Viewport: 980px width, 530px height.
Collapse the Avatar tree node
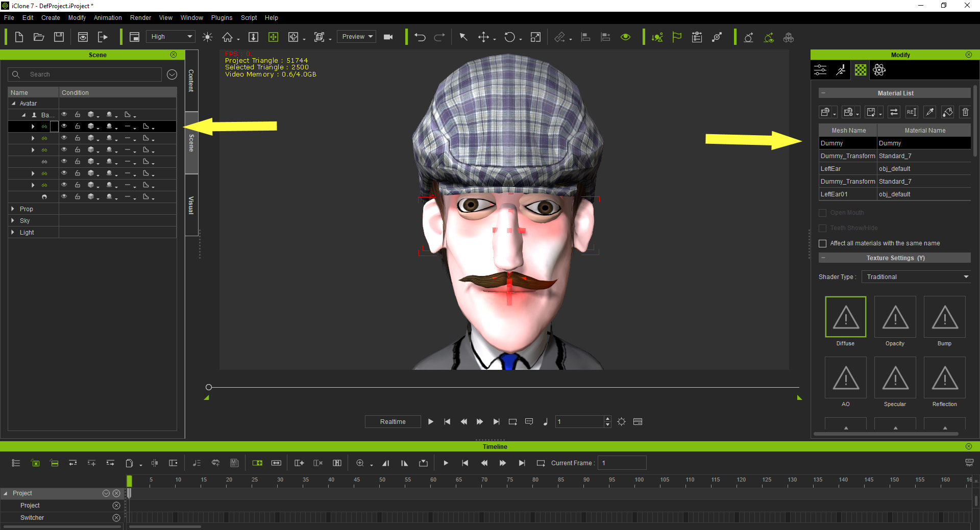(13, 104)
